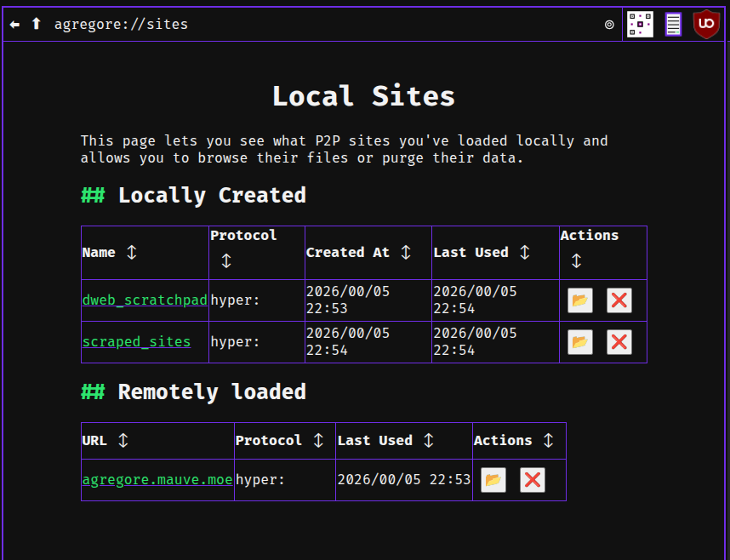Purge agregore.mauve.moe data with red X
Screen dimensions: 730x560
coord(532,480)
